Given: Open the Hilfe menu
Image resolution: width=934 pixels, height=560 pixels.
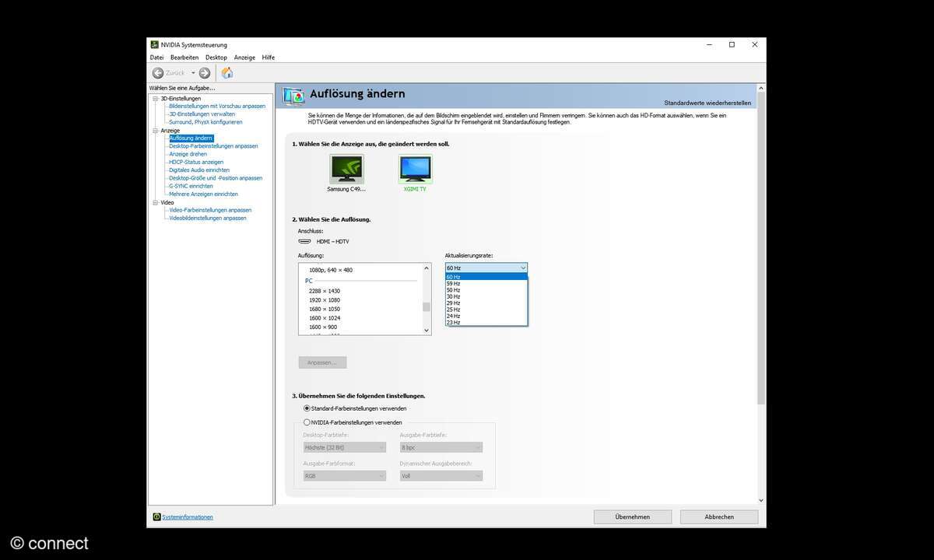Looking at the screenshot, I should pyautogui.click(x=269, y=58).
